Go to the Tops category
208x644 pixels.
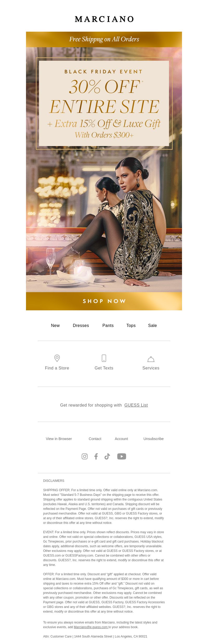131,325
